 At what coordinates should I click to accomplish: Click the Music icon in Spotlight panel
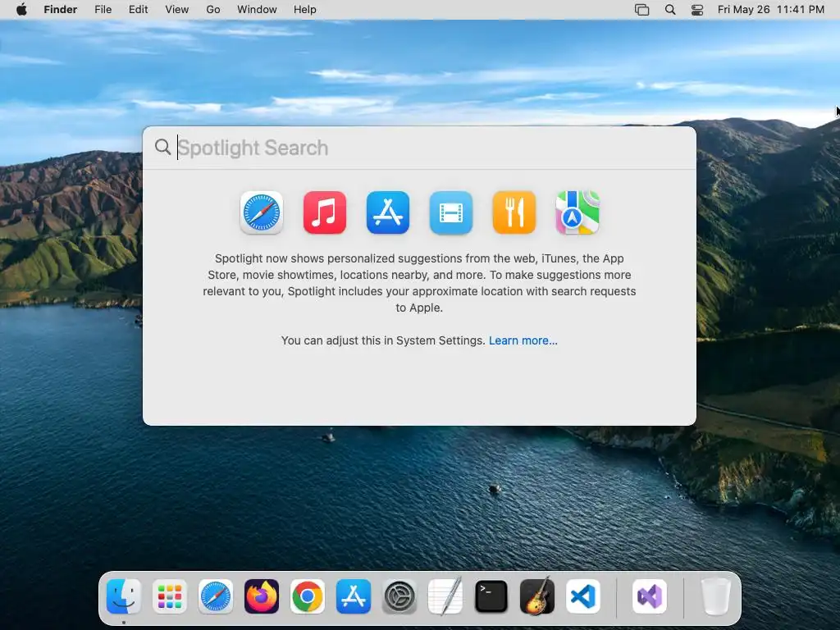point(325,212)
